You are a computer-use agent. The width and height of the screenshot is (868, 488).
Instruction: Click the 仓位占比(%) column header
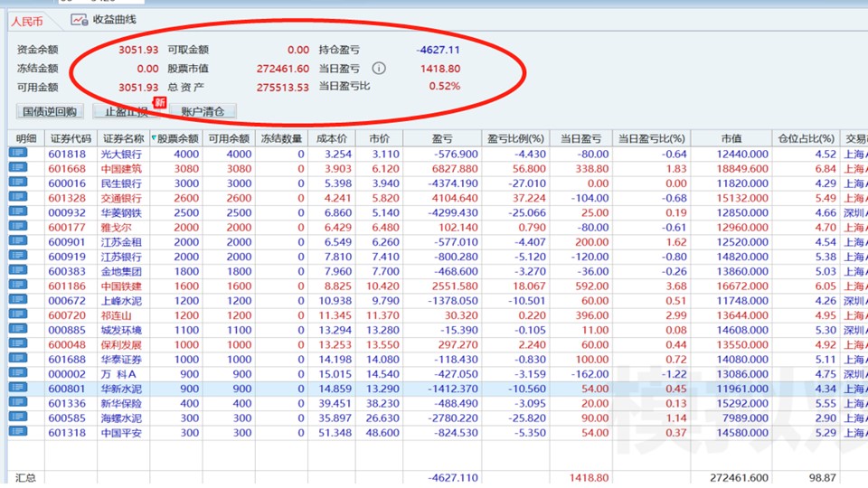tap(806, 139)
